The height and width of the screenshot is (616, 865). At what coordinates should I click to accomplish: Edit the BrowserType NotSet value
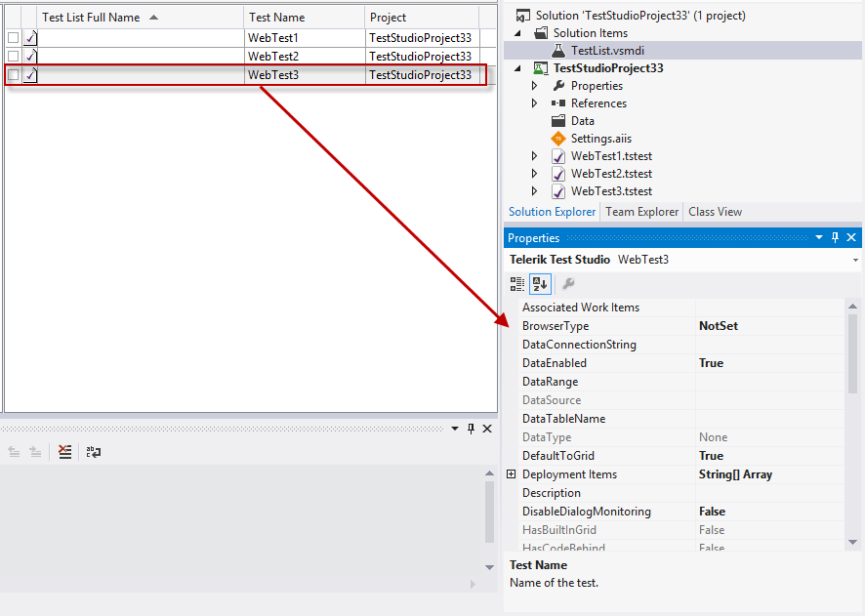(x=770, y=326)
